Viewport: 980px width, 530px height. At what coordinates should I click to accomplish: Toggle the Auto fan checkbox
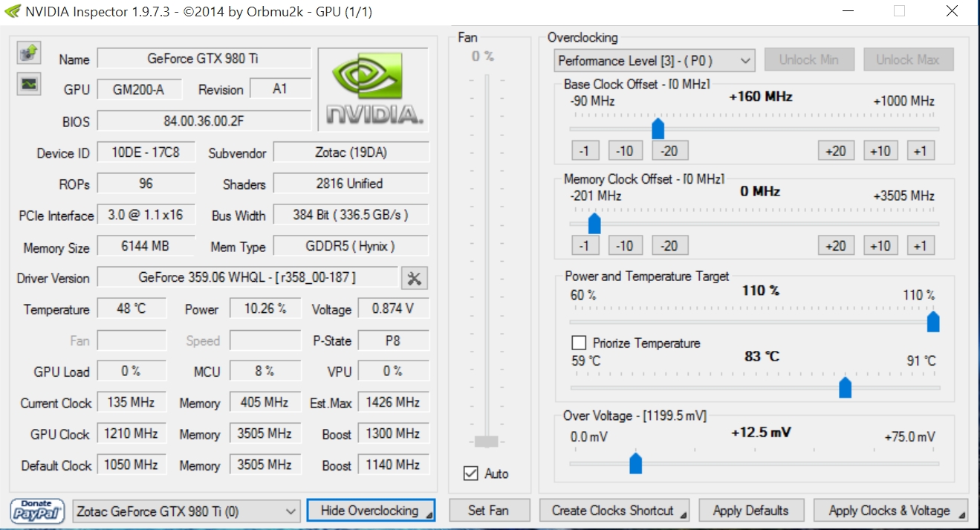[470, 473]
